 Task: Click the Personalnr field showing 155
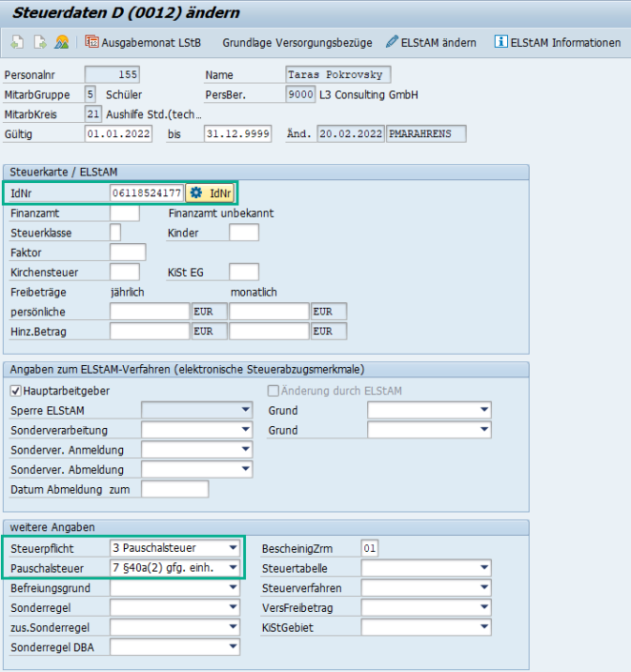[x=112, y=74]
